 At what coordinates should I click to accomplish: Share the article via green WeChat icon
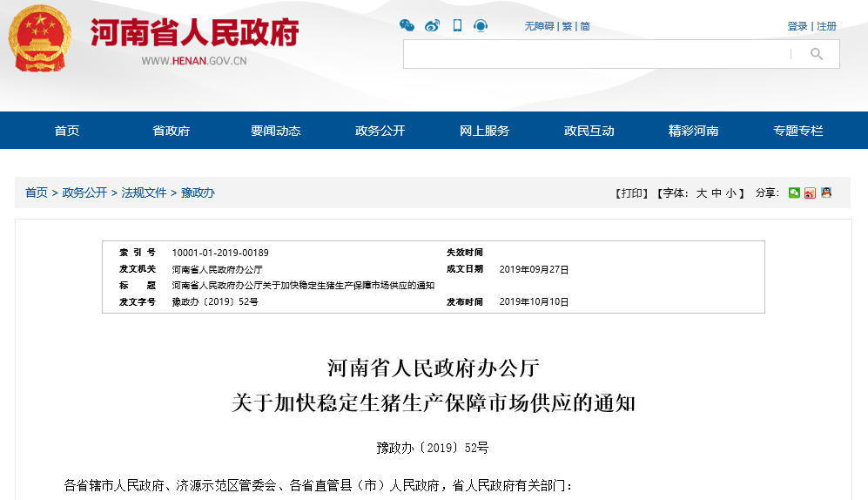click(794, 193)
